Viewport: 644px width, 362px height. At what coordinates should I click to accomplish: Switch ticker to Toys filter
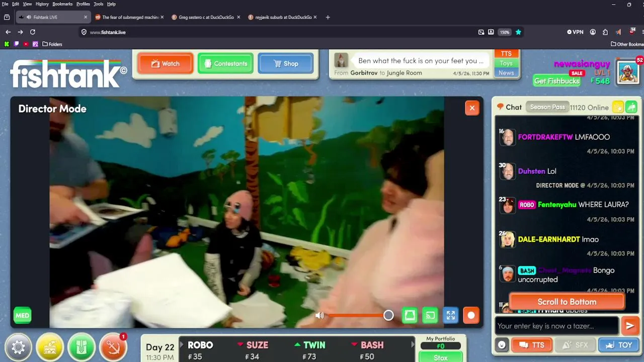tap(506, 63)
